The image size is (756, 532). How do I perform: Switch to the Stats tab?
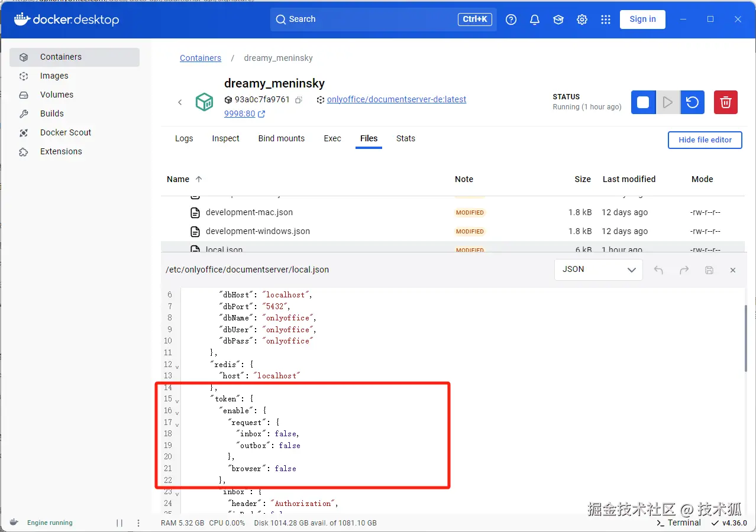pyautogui.click(x=406, y=138)
